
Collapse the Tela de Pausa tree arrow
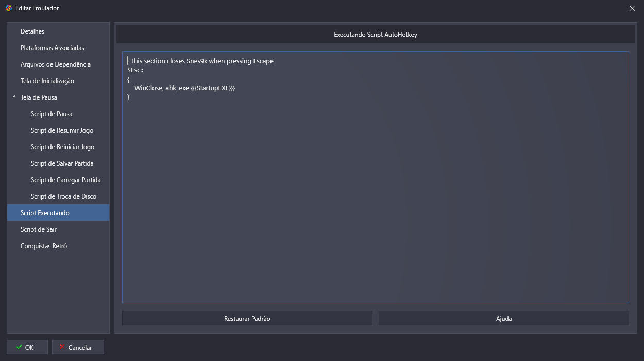[x=14, y=97]
